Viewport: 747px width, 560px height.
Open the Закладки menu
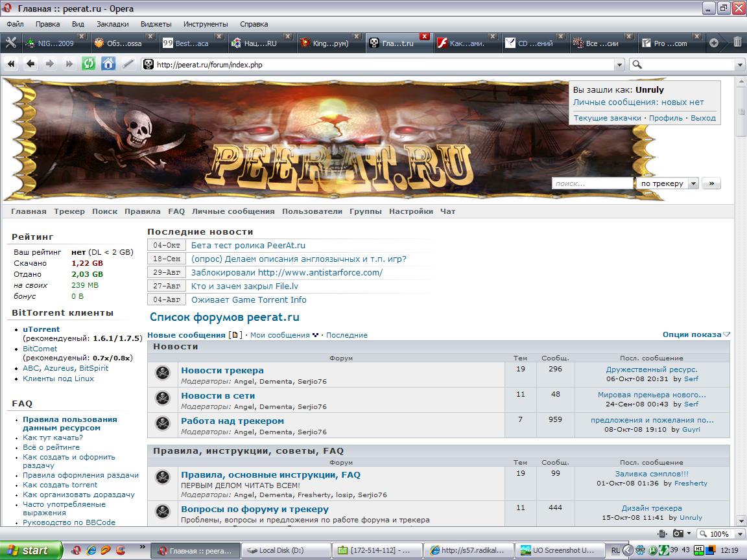[x=112, y=24]
